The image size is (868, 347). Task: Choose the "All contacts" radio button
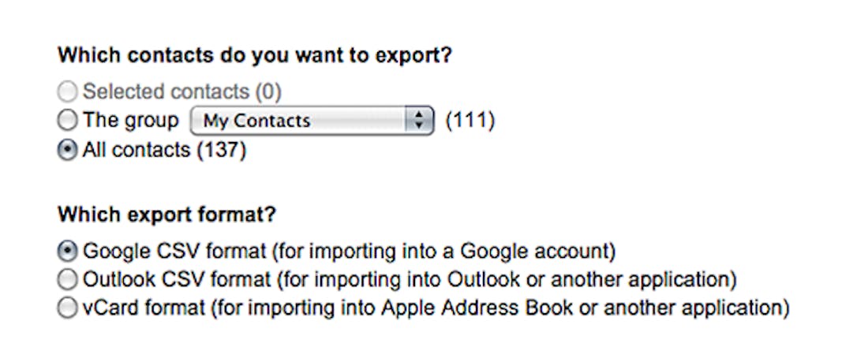[69, 150]
